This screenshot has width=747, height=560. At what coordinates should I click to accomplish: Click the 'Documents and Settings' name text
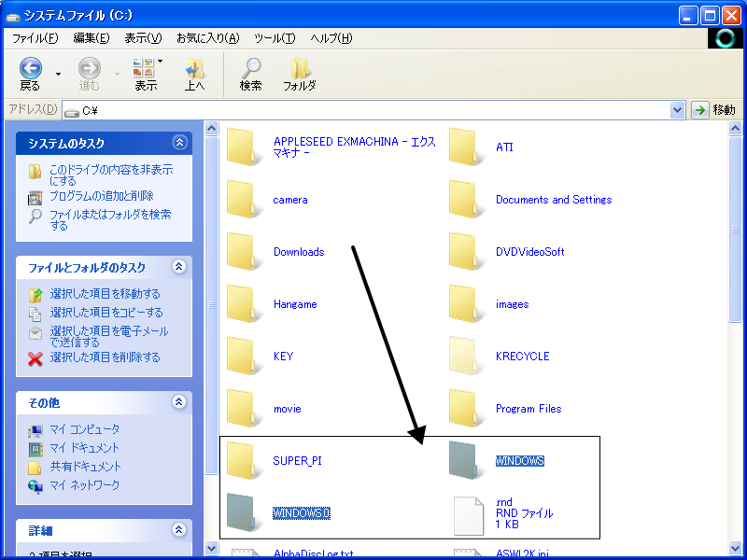(554, 200)
